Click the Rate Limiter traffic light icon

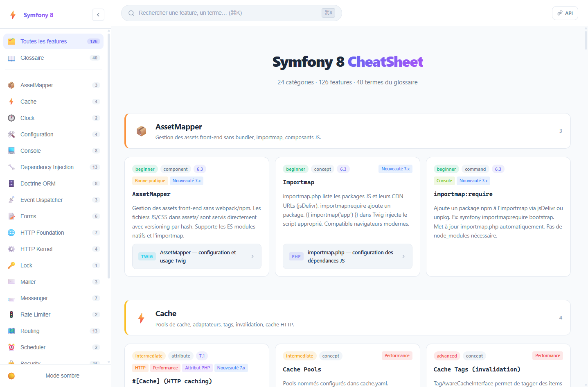coord(11,315)
